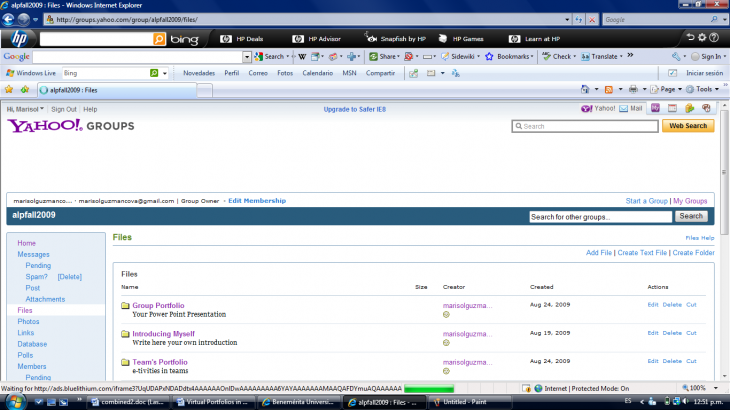The image size is (730, 410).
Task: Open HP Games toolbar item
Action: click(x=461, y=39)
